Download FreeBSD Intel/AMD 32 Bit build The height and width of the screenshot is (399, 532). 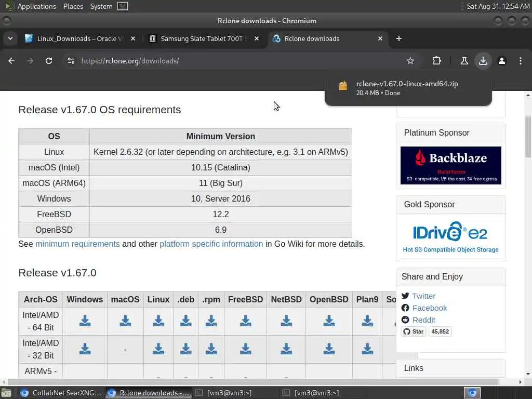coord(245,349)
